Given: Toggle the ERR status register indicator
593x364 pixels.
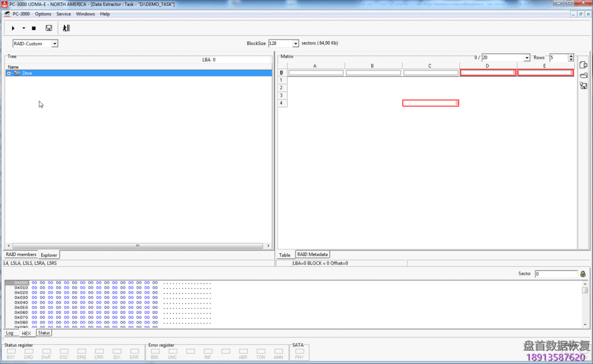Looking at the screenshot, I should [134, 351].
